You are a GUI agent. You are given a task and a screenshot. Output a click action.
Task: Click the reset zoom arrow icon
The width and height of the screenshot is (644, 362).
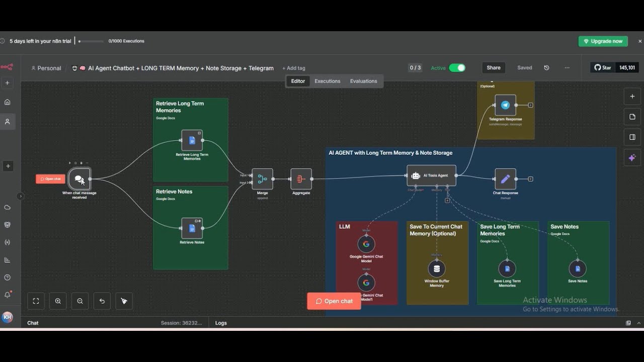point(102,301)
